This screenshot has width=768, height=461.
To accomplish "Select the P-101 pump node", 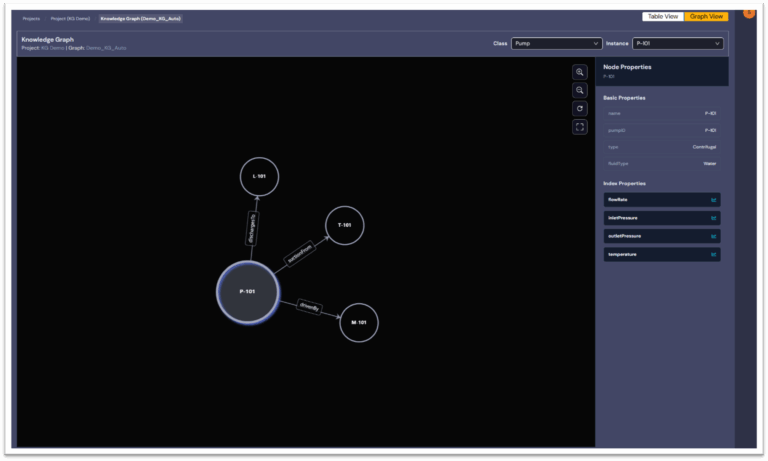I will point(248,292).
